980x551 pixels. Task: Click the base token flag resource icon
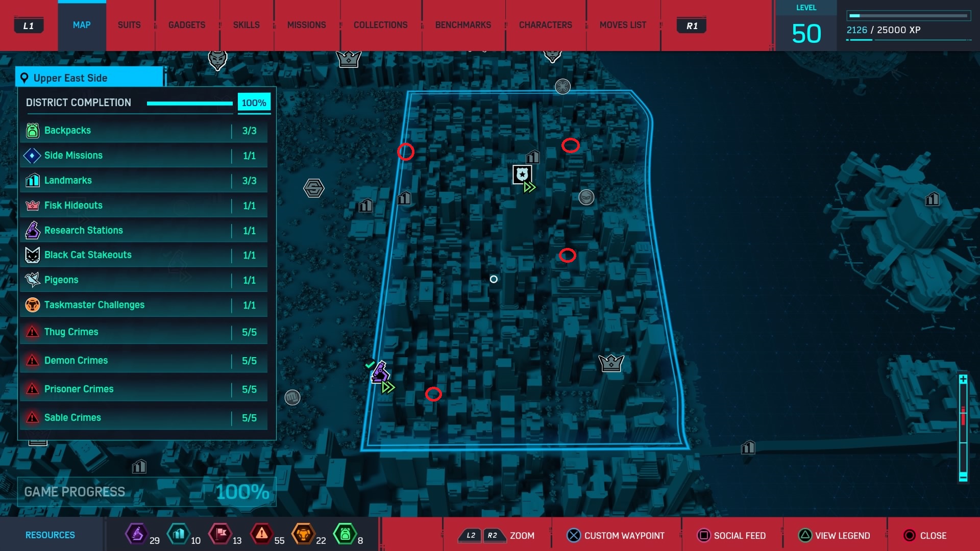click(x=220, y=534)
